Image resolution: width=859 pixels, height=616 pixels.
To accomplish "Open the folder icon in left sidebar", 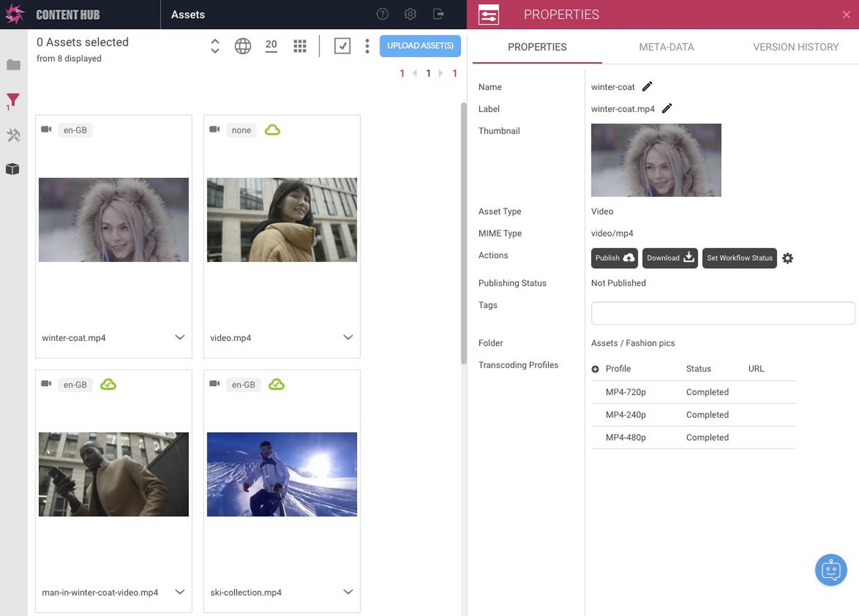I will (x=13, y=65).
